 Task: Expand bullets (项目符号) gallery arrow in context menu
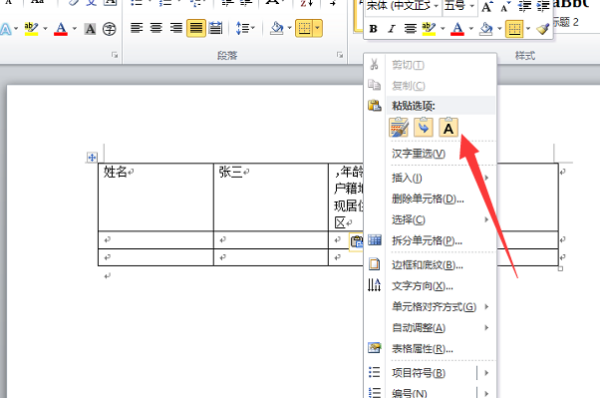coord(486,373)
